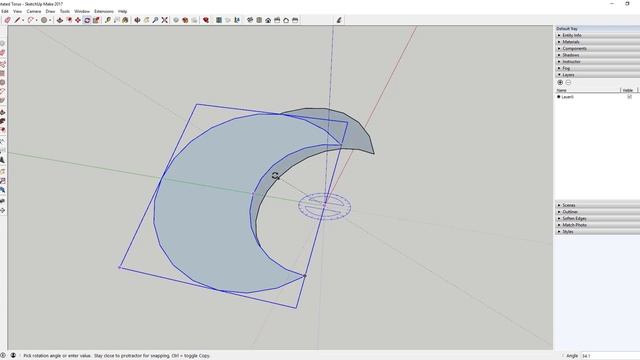Expand the Styles panel
This screenshot has width=640, height=360.
coord(597,231)
